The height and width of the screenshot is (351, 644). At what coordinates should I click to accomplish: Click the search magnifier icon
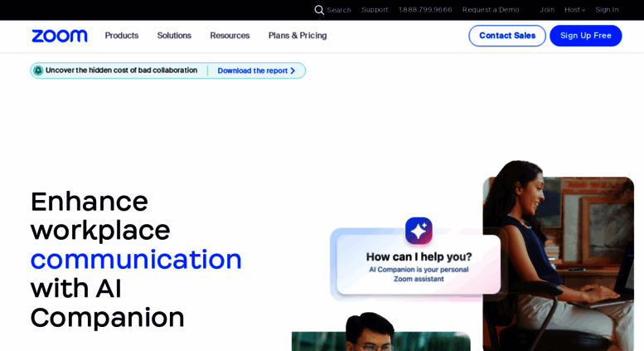(319, 10)
